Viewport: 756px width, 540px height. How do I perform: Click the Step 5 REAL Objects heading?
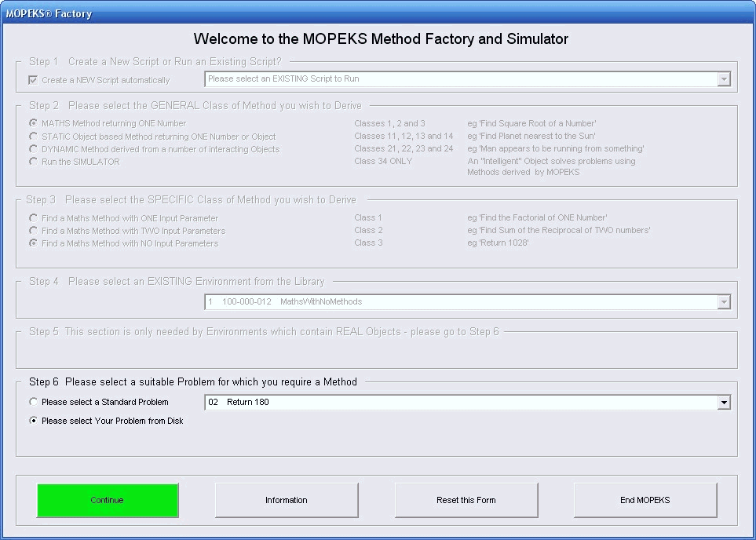(264, 332)
